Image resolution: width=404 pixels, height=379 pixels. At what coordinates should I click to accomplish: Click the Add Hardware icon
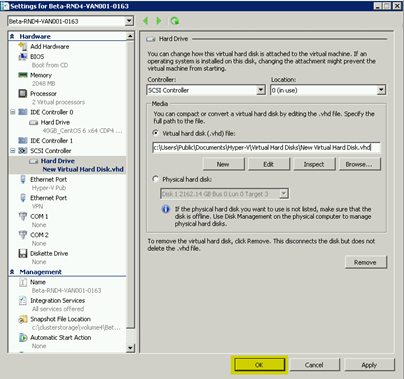[x=23, y=46]
